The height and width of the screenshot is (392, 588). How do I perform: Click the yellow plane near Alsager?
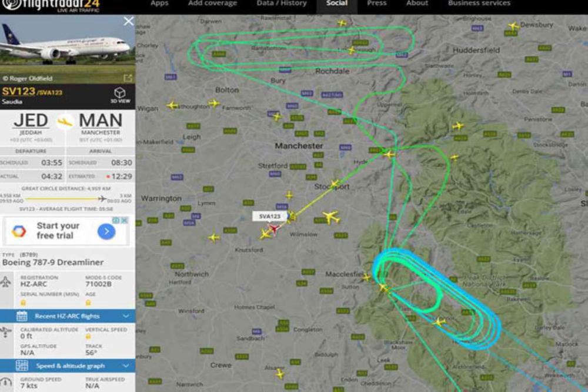(280, 374)
